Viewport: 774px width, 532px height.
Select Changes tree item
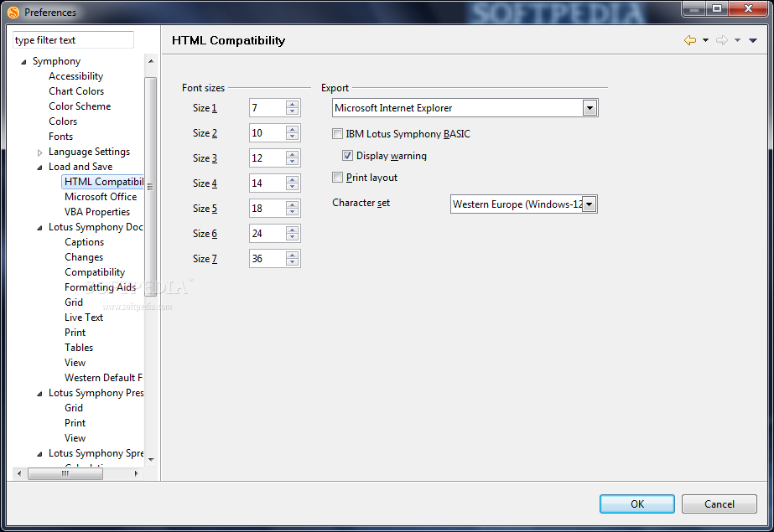click(83, 257)
